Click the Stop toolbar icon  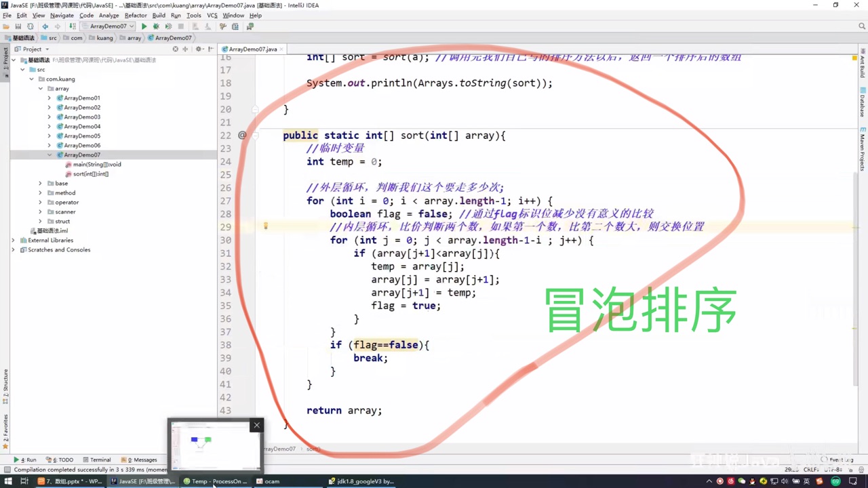(180, 26)
